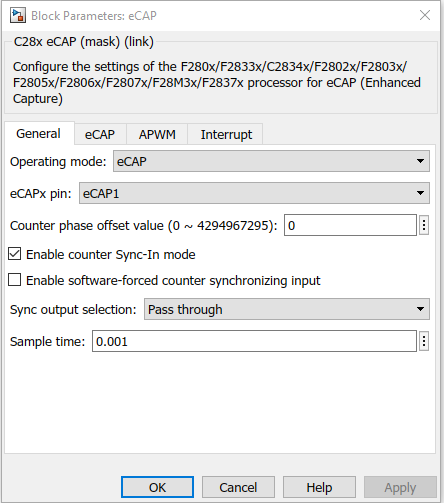Click the Apply button
This screenshot has height=503, width=444.
tap(400, 487)
